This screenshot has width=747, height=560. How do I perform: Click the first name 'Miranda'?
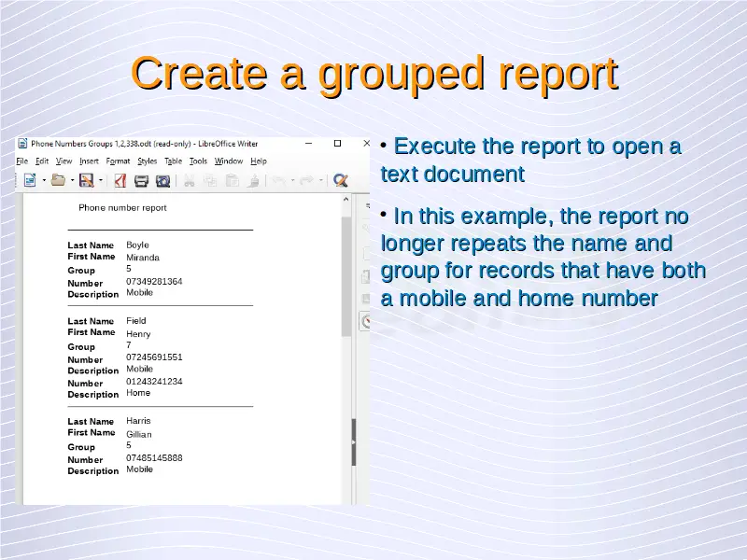click(143, 258)
